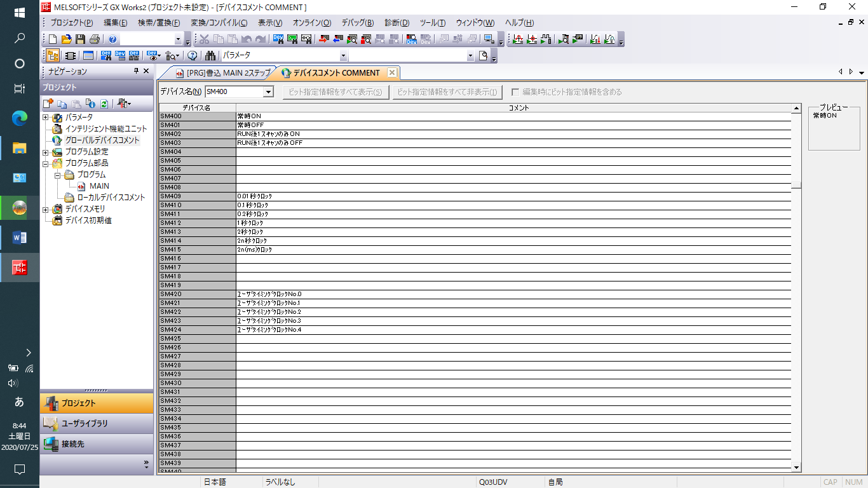
Task: Open the empty top toolbar combo dropdown
Action: click(x=179, y=39)
